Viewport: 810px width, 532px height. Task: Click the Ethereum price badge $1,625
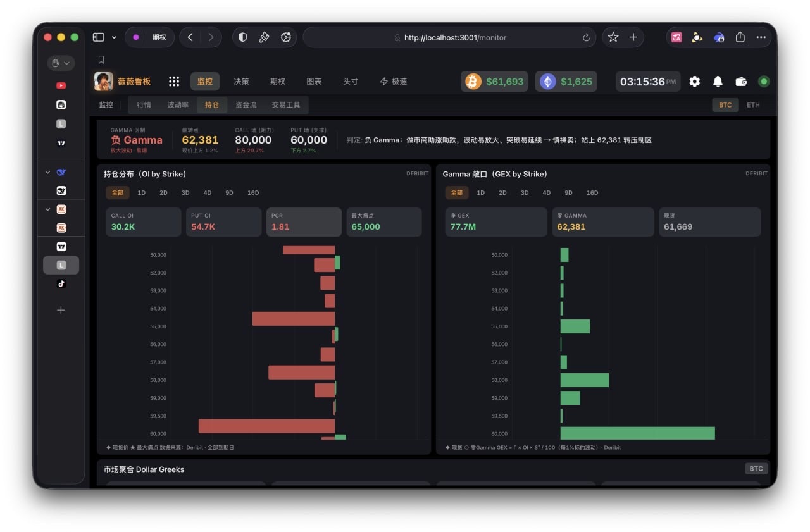[566, 82]
